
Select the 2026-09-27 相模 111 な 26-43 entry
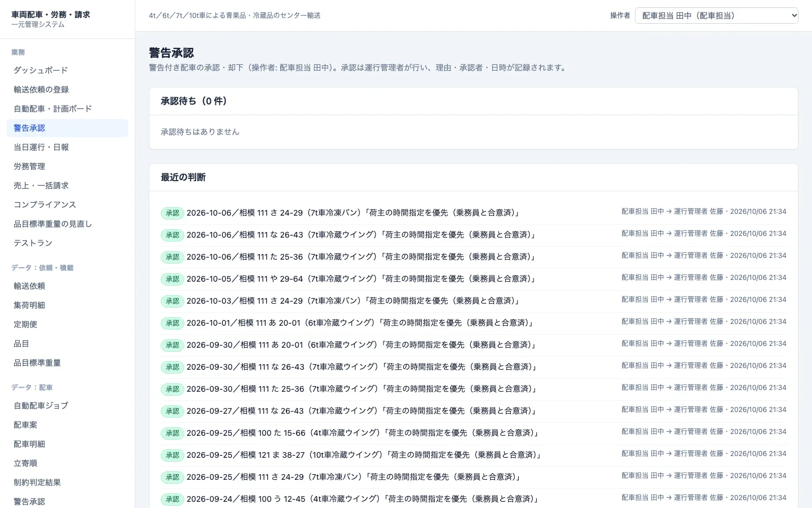(x=474, y=411)
